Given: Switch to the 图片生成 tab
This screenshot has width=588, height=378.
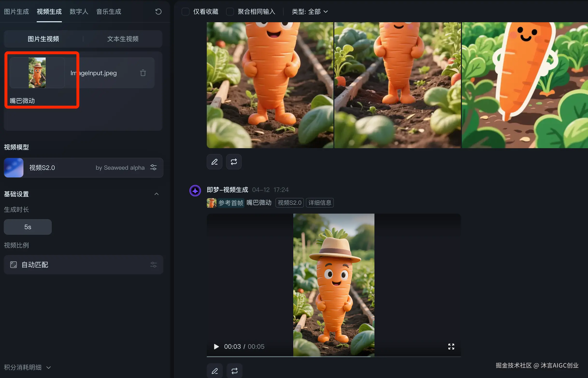Looking at the screenshot, I should [x=16, y=12].
